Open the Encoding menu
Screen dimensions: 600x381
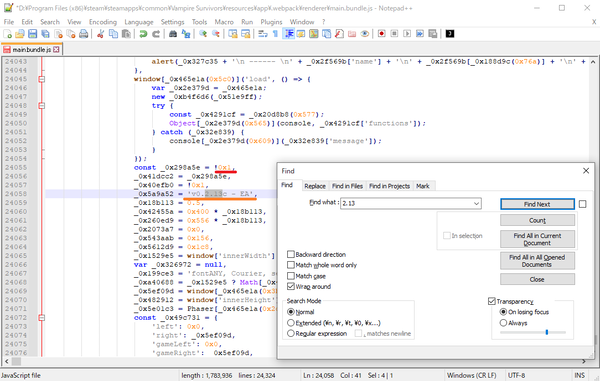tap(103, 22)
